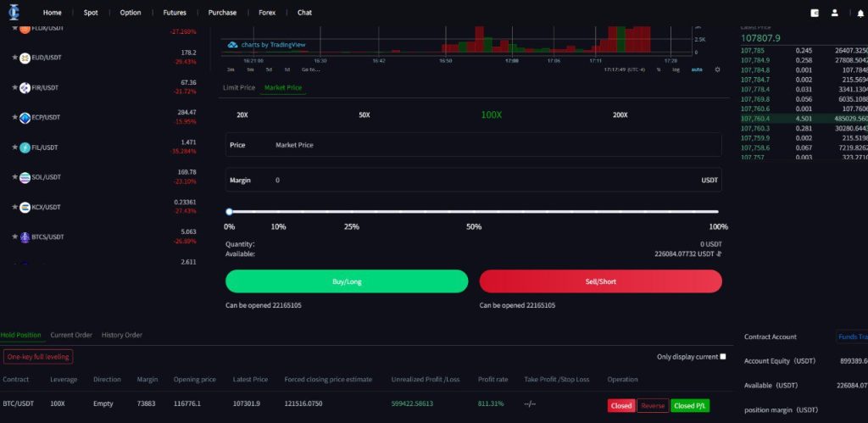
Task: Click One-key full leveling button
Action: [38, 357]
